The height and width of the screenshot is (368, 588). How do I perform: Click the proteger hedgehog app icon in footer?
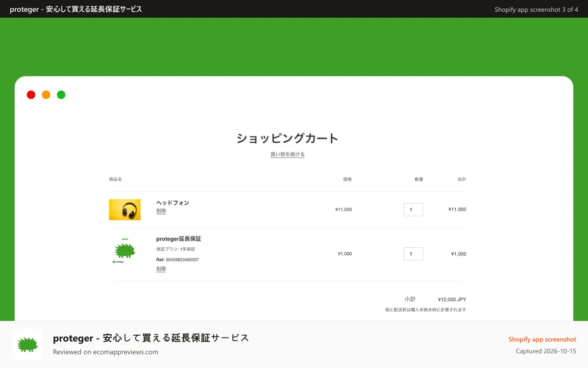pos(27,344)
